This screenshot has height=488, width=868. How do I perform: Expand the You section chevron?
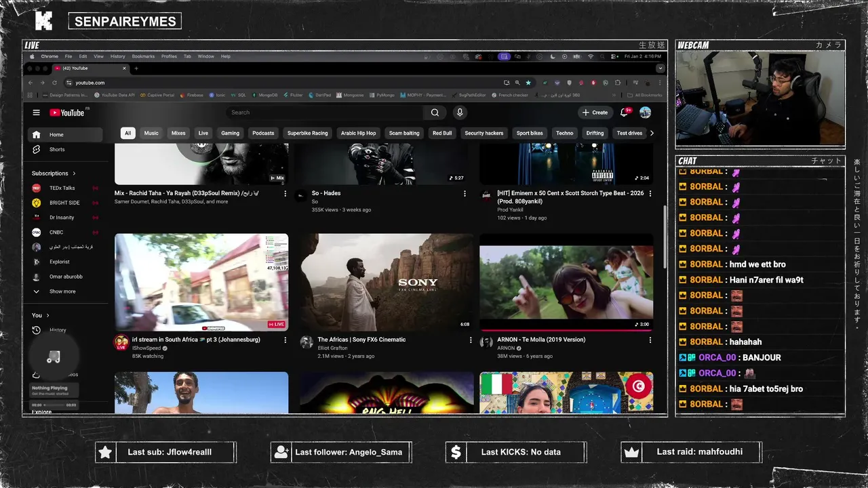pos(47,315)
